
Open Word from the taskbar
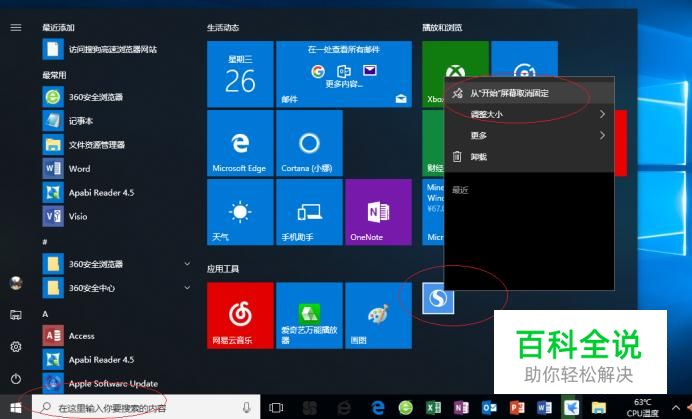pos(544,407)
